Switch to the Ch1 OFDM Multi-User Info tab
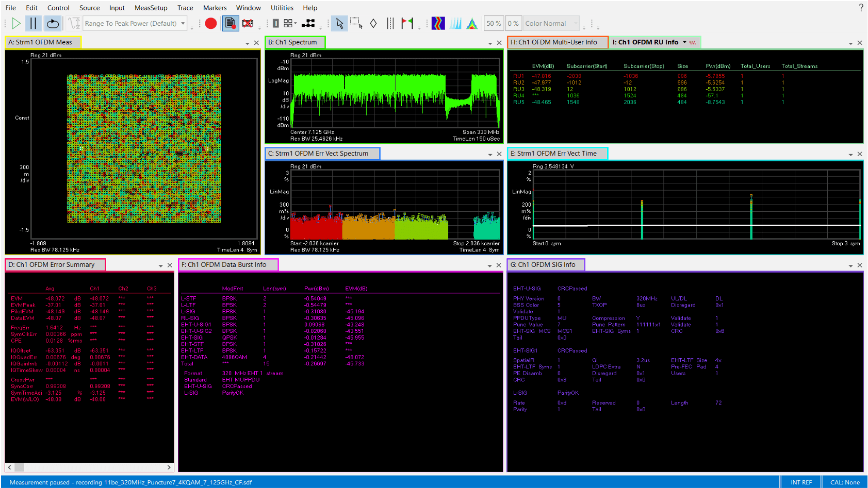 pyautogui.click(x=557, y=42)
